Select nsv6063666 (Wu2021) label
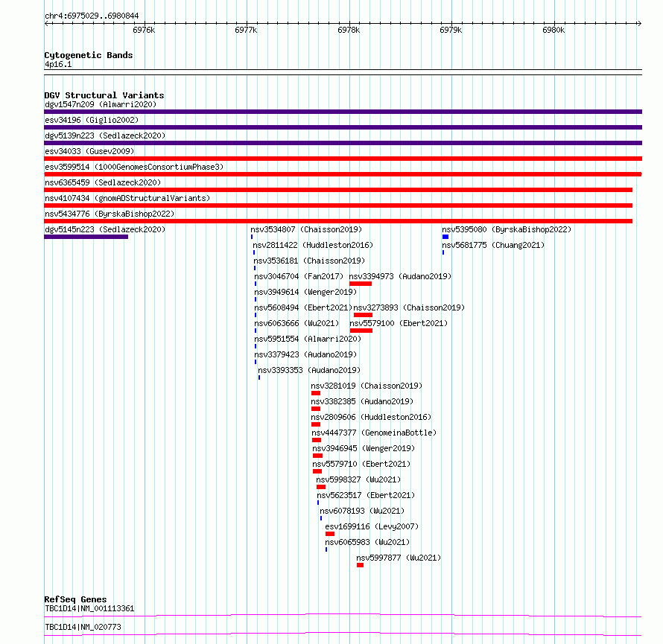The image size is (663, 644). (x=296, y=323)
